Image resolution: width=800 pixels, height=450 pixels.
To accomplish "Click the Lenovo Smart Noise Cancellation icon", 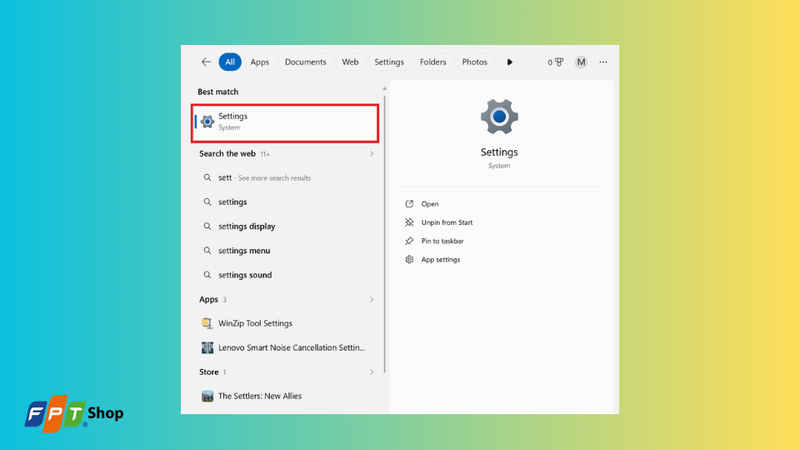I will 207,347.
